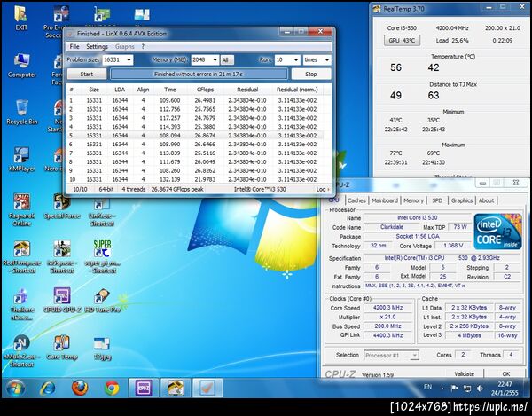Viewport: 532px width, 416px height.
Task: Open CPU-Z Processor #1 selection dropdown
Action: (391, 356)
